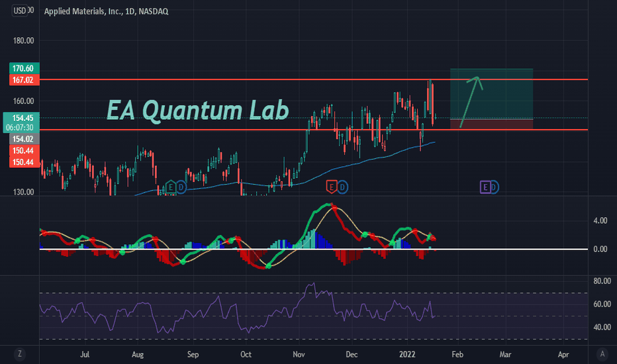Image resolution: width=617 pixels, height=364 pixels.
Task: Select the 167.02 red price label
Action: click(x=24, y=80)
